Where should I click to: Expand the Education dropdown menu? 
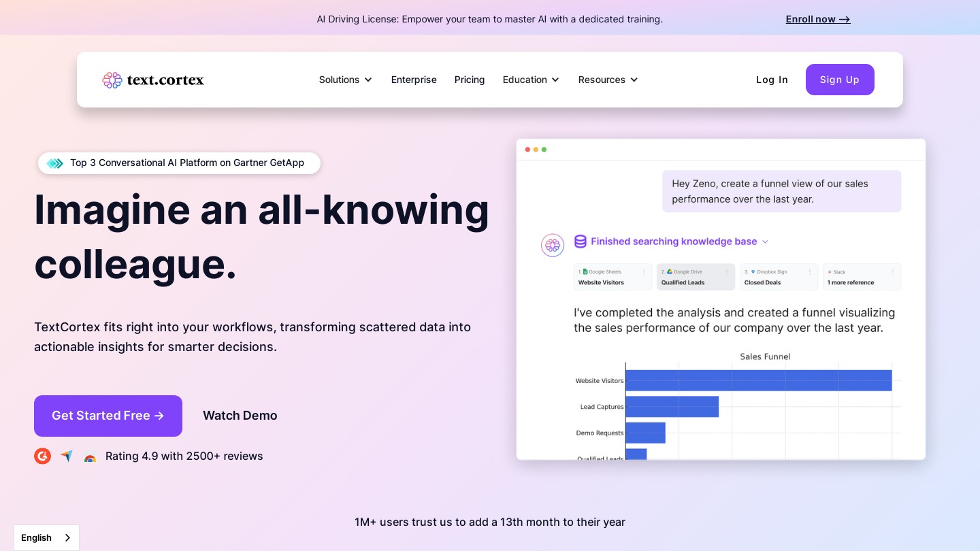click(531, 80)
